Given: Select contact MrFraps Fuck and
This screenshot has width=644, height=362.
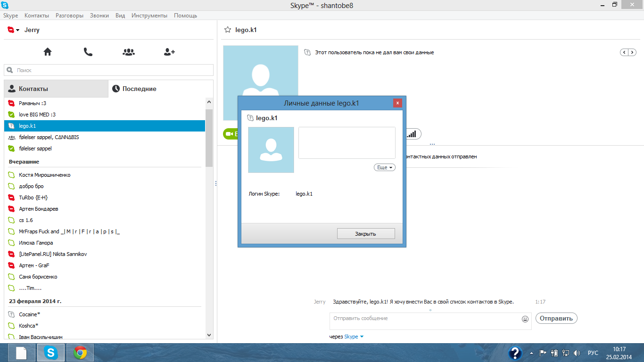Looking at the screenshot, I should [105, 231].
